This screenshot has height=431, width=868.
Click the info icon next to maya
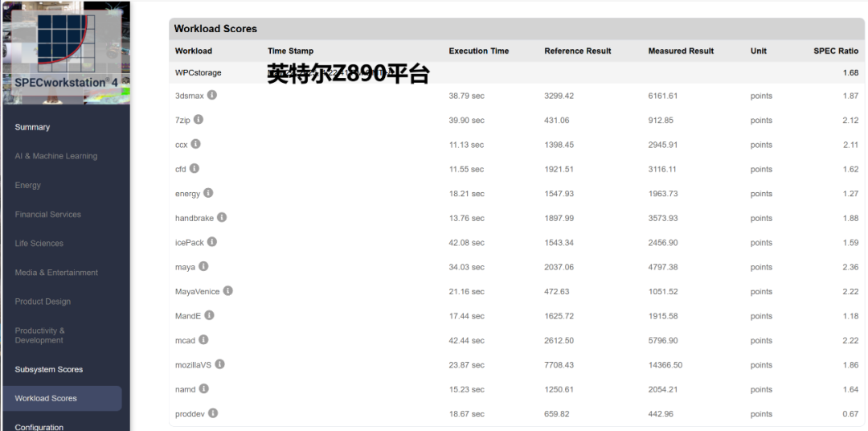click(x=203, y=266)
